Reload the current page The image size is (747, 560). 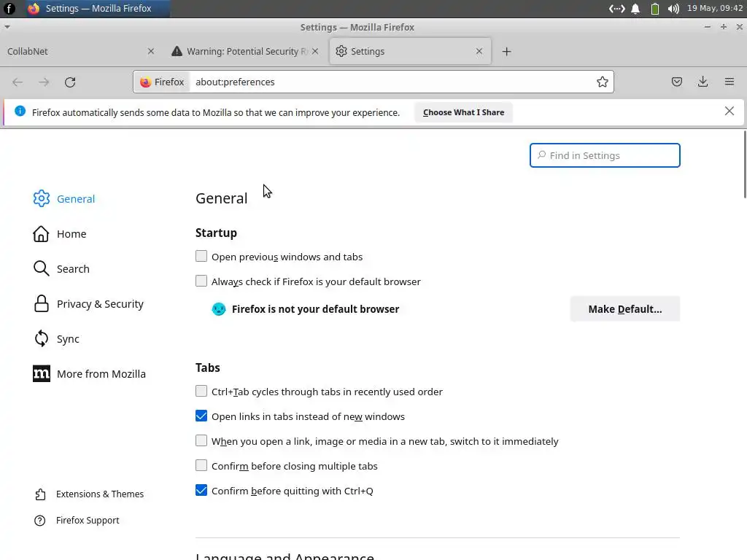click(x=70, y=82)
